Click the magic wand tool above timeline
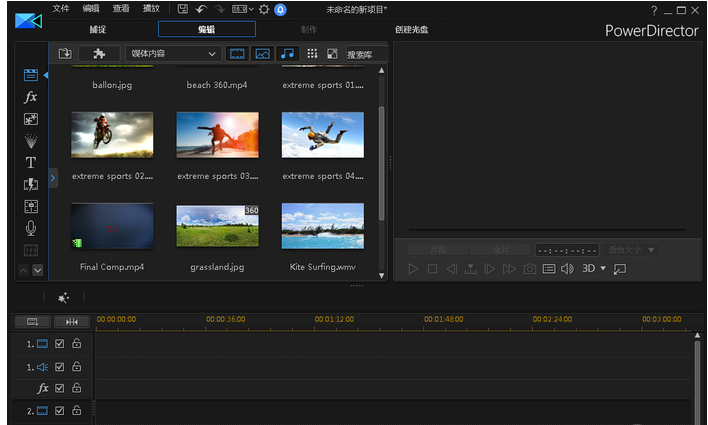Viewport: 708px width, 425px height. pos(63,298)
